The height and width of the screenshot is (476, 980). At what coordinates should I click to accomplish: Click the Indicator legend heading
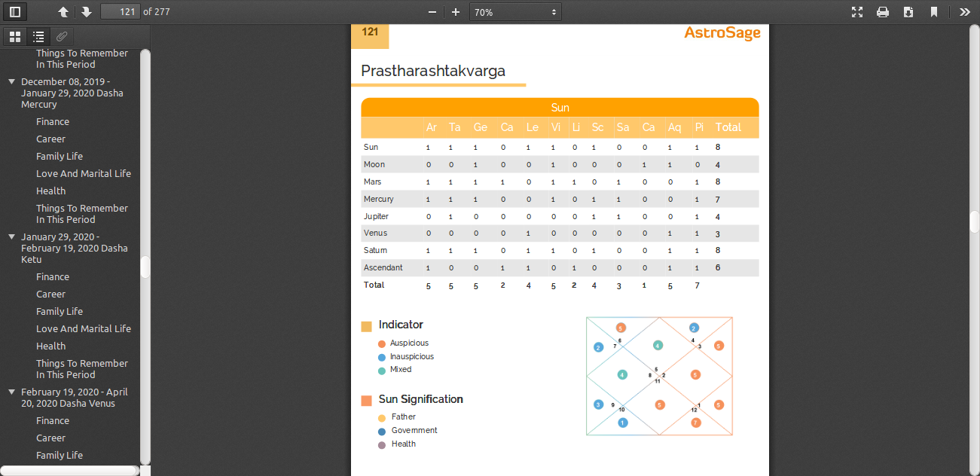pyautogui.click(x=401, y=325)
